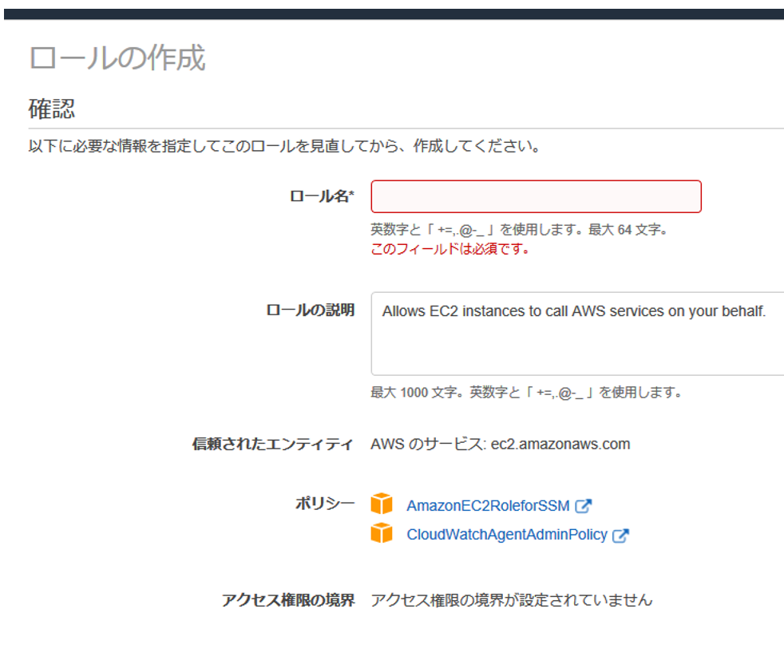The height and width of the screenshot is (672, 784).
Task: Open the AmazonEC2RoleforSSM policy link
Action: pyautogui.click(x=488, y=505)
